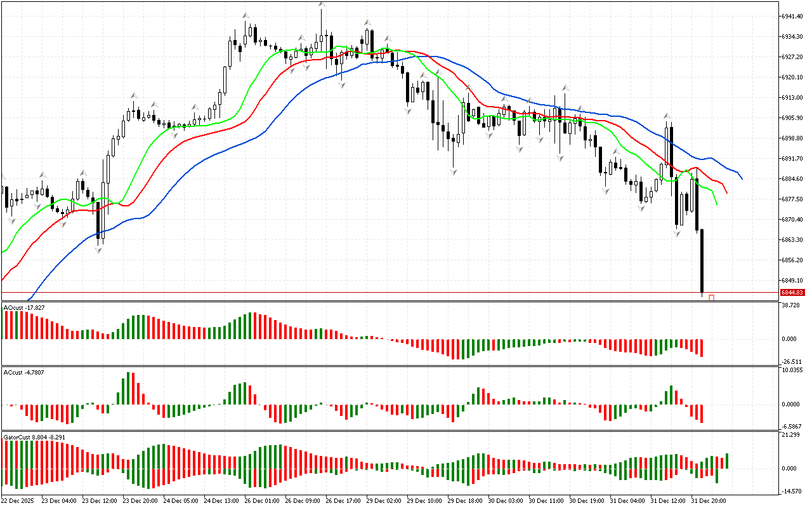Screen dimensions: 812x508
Task: Click down fractal arrow below 31 Dec 12:00 low
Action: (677, 234)
